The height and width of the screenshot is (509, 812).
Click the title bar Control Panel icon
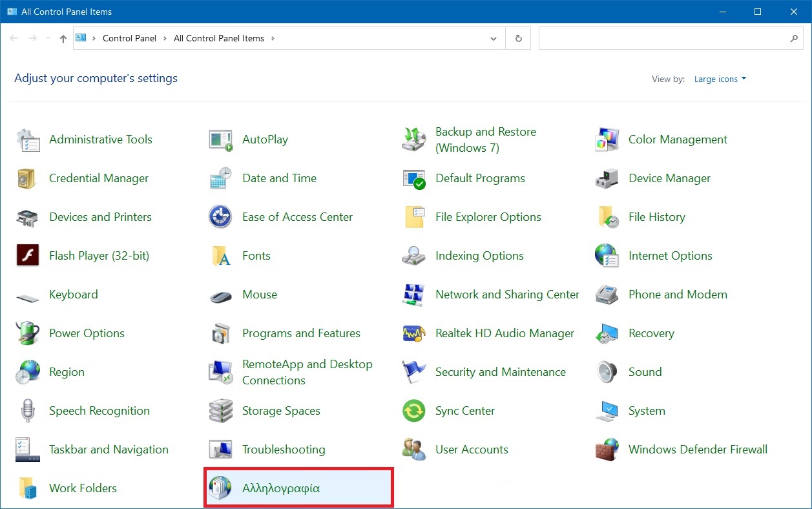(12, 12)
